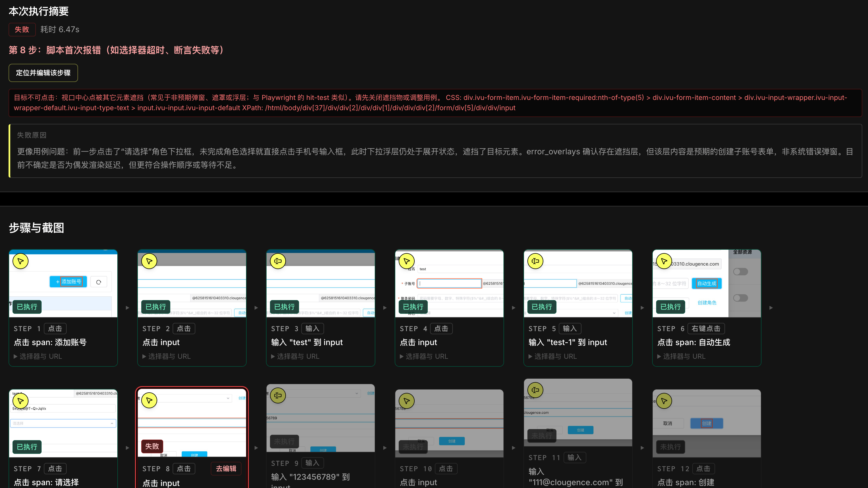This screenshot has width=868, height=488.
Task: Click cursor icon on Step 7 screenshot
Action: click(21, 401)
